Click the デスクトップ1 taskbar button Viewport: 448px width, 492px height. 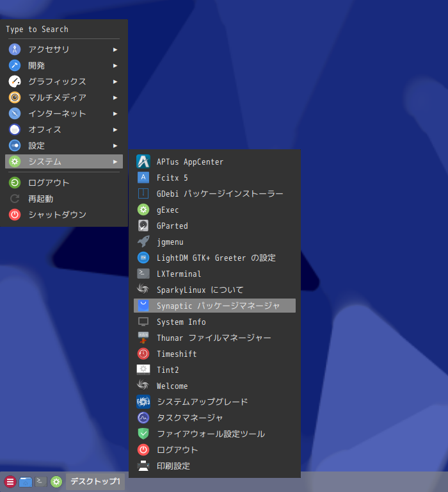[x=95, y=481]
